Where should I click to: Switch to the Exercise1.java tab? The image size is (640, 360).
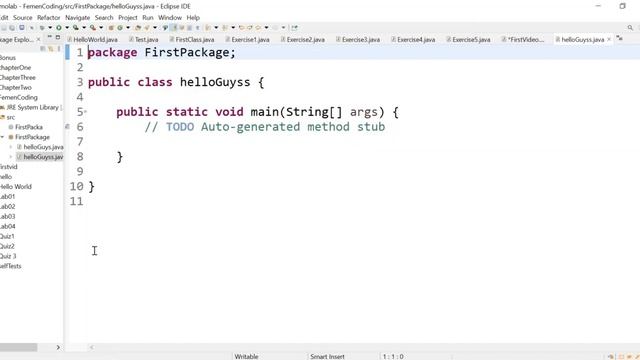tap(247, 40)
